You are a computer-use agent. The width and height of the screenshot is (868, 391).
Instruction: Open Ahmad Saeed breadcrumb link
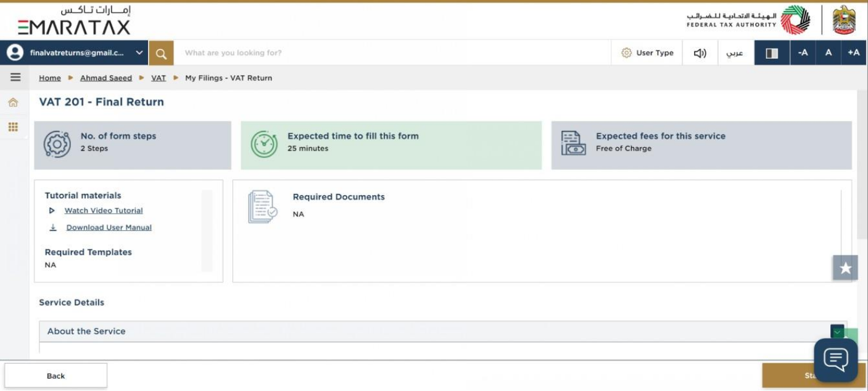point(106,78)
